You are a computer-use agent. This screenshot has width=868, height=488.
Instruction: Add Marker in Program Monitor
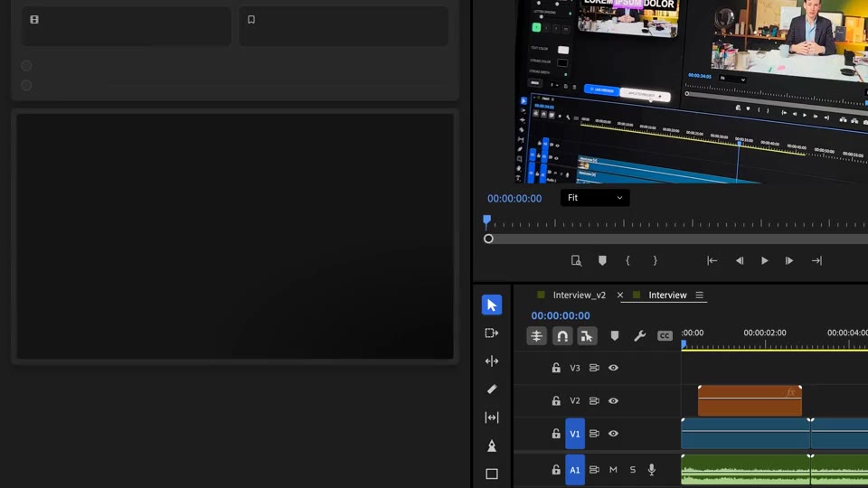point(602,260)
